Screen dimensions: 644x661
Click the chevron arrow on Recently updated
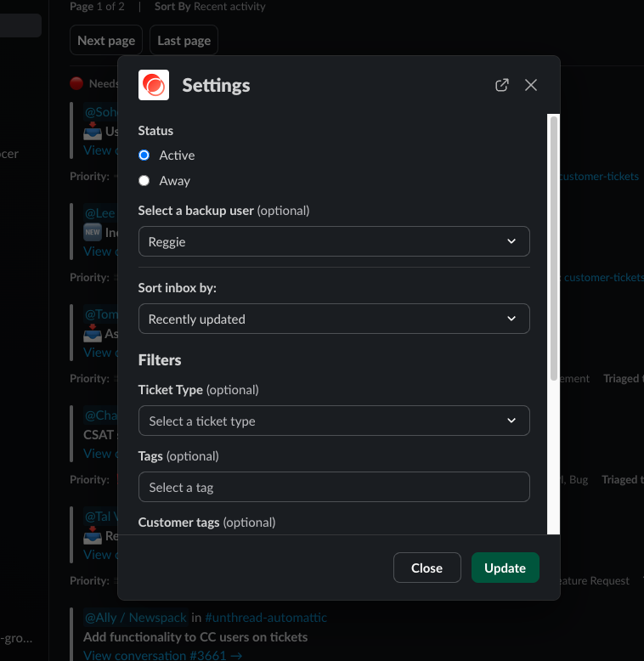point(511,319)
